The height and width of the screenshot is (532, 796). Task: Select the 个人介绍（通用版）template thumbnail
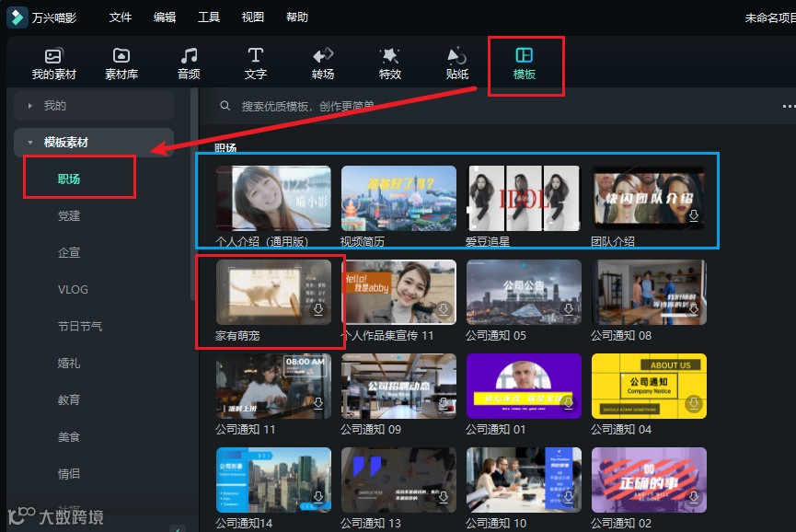[x=271, y=196]
